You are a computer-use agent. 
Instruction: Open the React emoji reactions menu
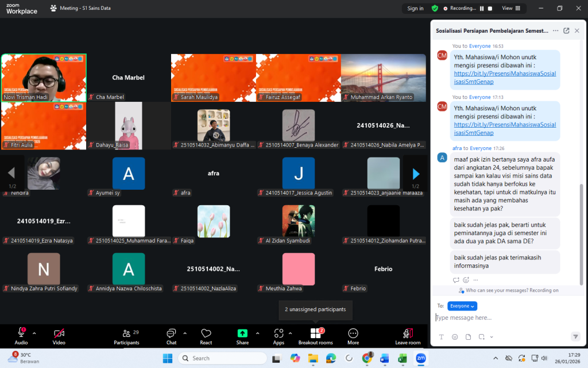[206, 336]
